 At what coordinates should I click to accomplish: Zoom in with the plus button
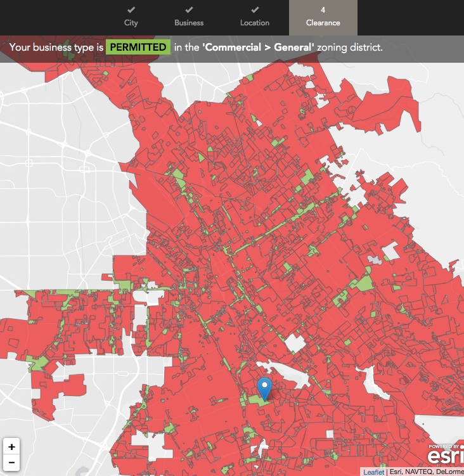click(x=11, y=447)
